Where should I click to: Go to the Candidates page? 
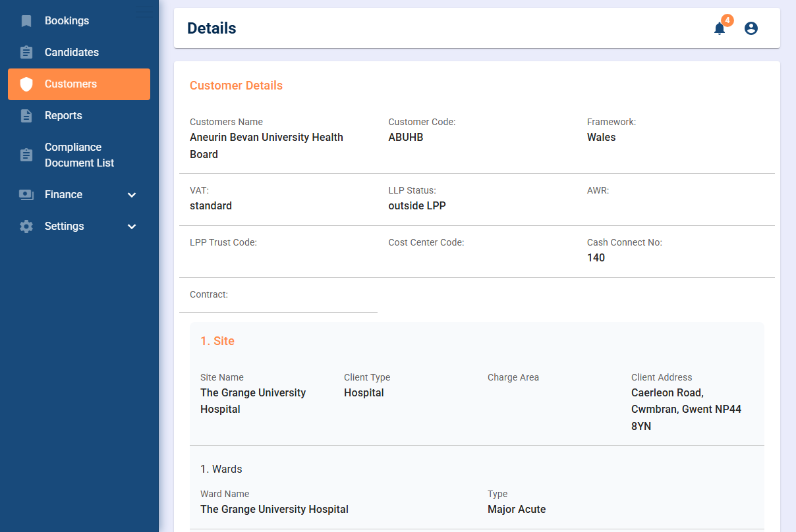coord(79,53)
